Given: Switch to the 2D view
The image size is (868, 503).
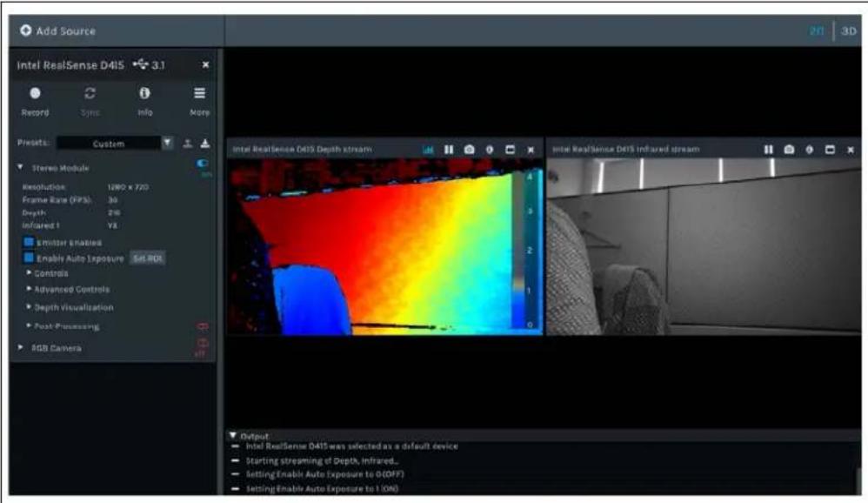Looking at the screenshot, I should [x=817, y=31].
